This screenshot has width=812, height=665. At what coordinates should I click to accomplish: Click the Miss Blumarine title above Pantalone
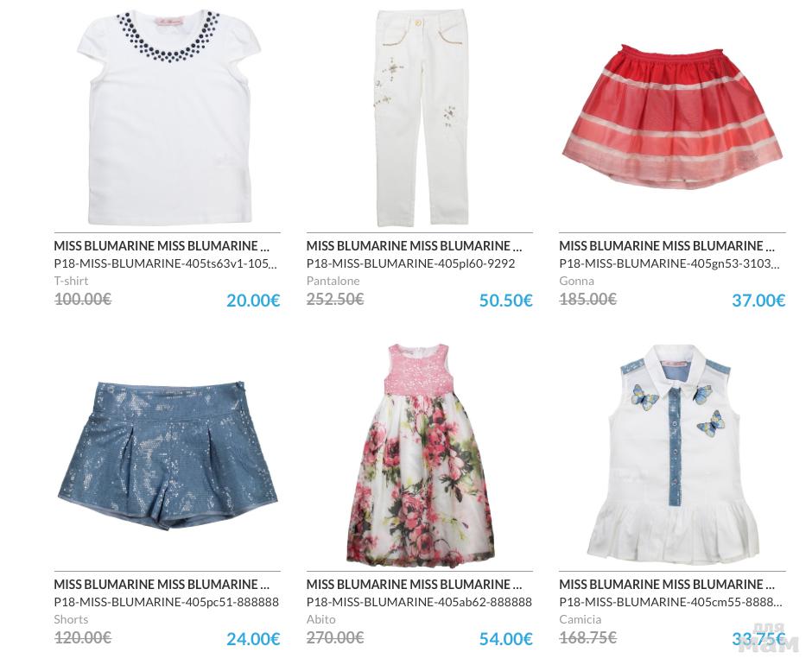[x=415, y=245]
